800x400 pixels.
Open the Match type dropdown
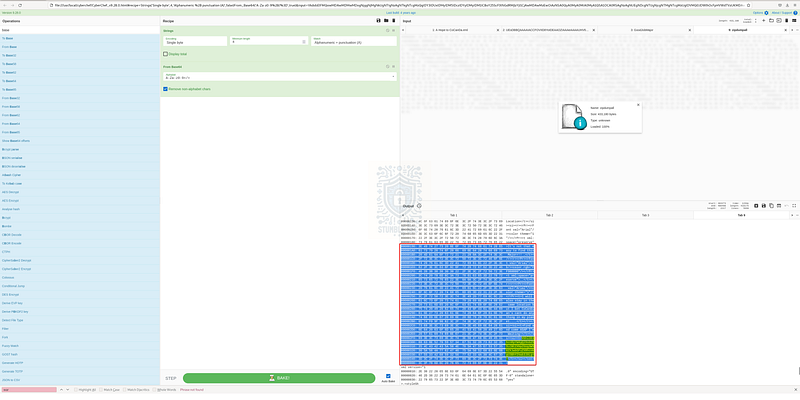tap(354, 41)
